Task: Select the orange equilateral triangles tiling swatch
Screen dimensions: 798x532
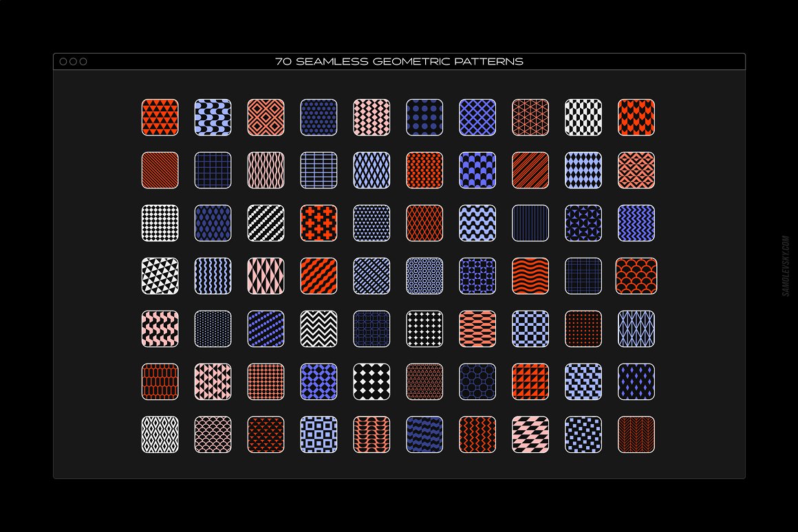Action: 160,118
